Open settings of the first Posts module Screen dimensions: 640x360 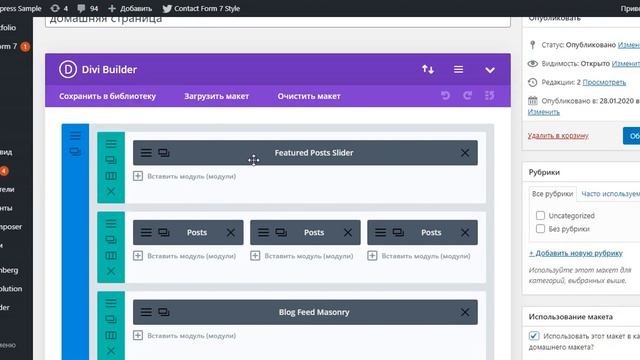(146, 233)
